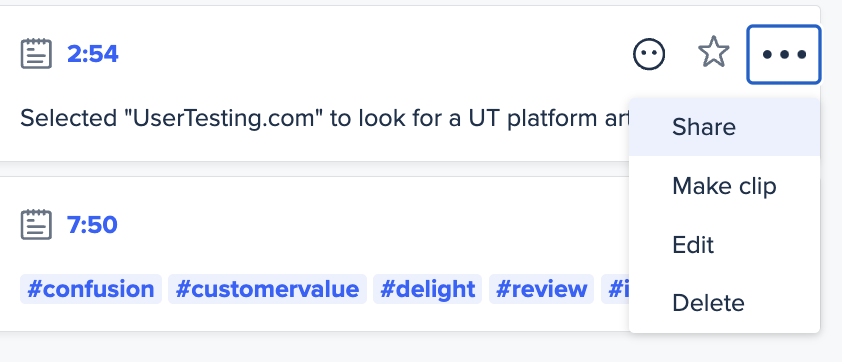Click the note icon beside 2:54

(37, 54)
